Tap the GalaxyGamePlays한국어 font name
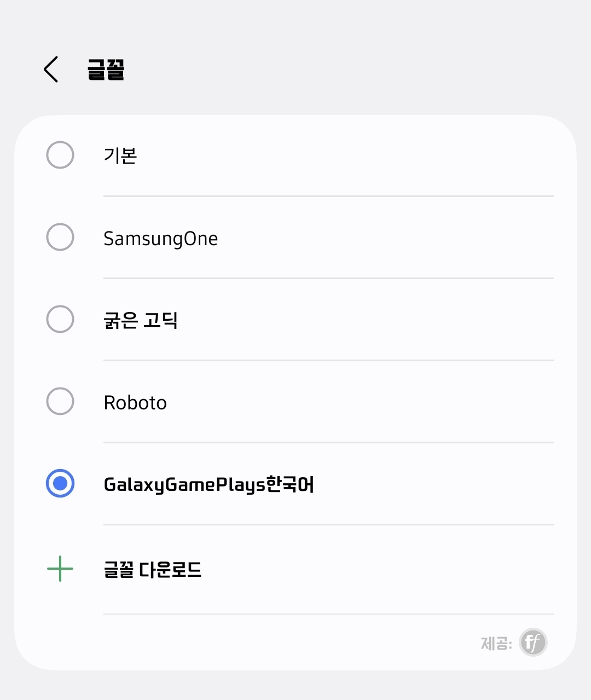 (208, 484)
